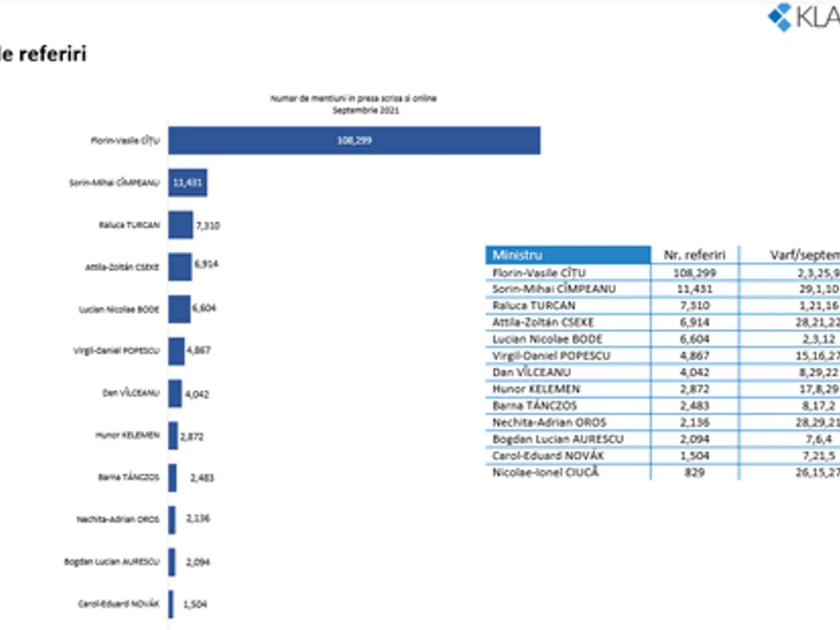
Task: Select Bogdan Lucian AURESCU in the table
Action: tap(557, 439)
